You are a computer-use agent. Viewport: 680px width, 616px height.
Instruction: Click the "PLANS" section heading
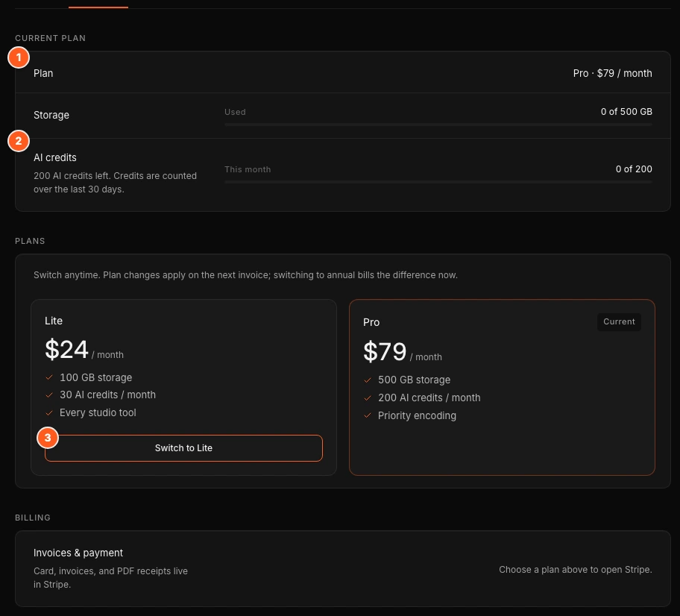pos(30,241)
